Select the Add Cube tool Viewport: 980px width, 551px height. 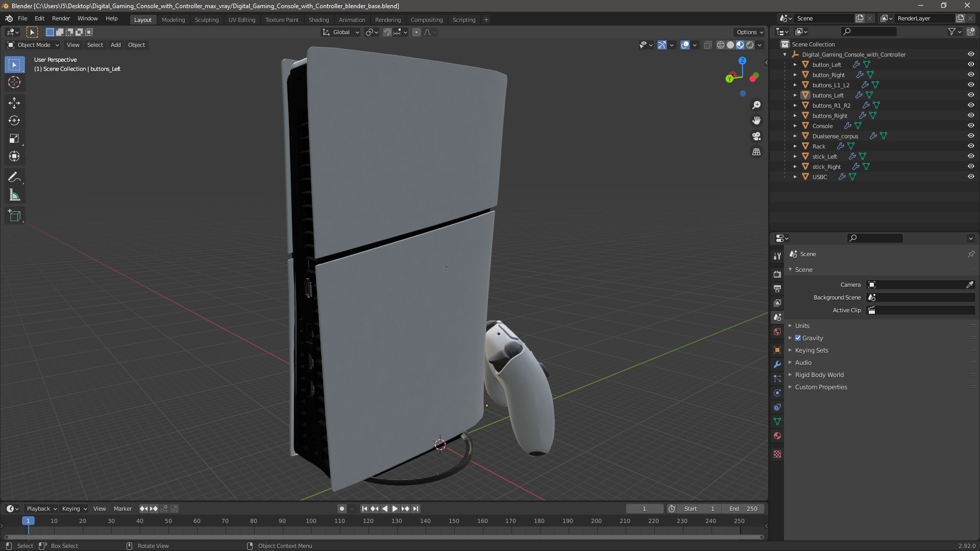coord(14,216)
